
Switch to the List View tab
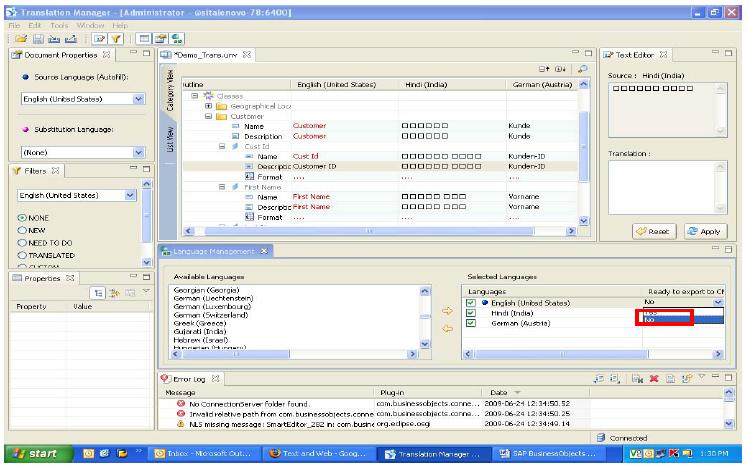[170, 139]
